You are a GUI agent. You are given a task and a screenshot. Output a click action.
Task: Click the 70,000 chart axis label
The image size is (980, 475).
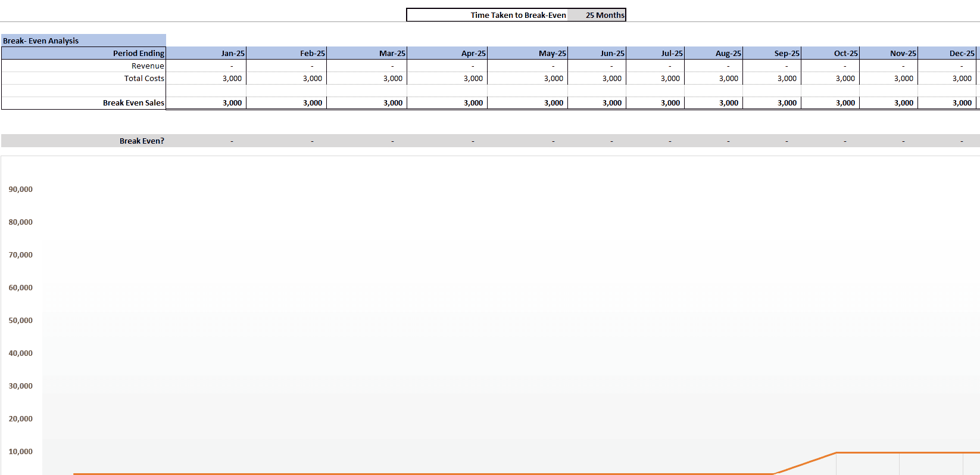pyautogui.click(x=21, y=254)
